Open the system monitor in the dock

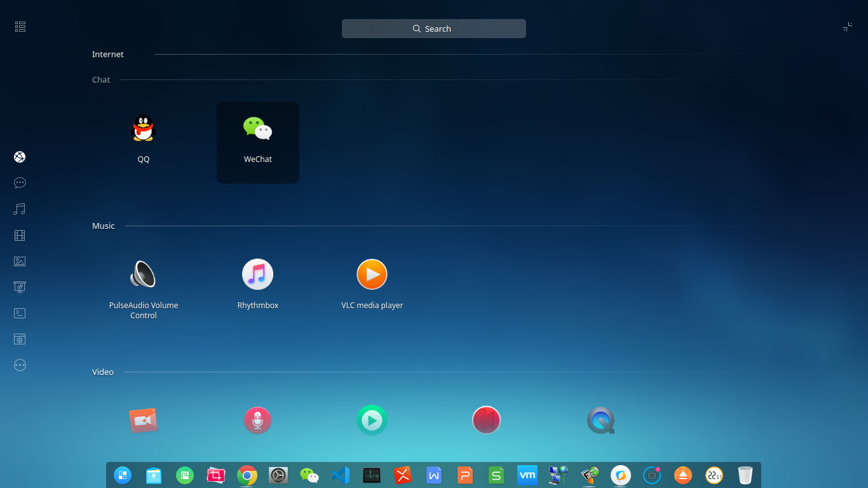coord(372,475)
